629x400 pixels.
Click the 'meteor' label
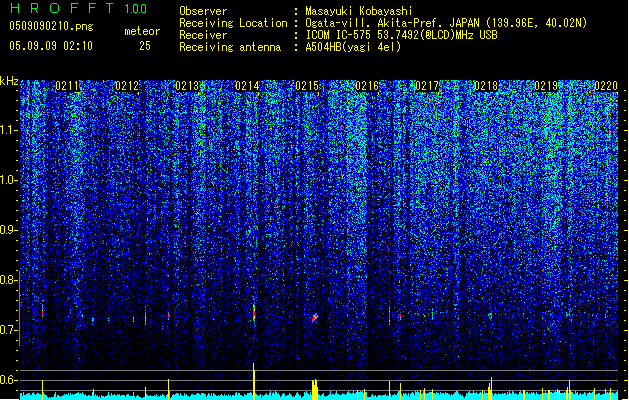point(142,31)
